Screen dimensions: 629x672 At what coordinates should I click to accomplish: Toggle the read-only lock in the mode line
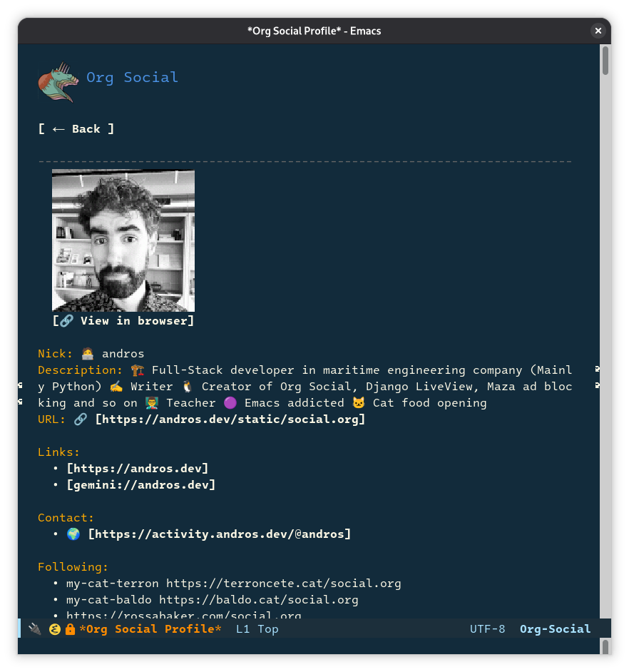70,628
